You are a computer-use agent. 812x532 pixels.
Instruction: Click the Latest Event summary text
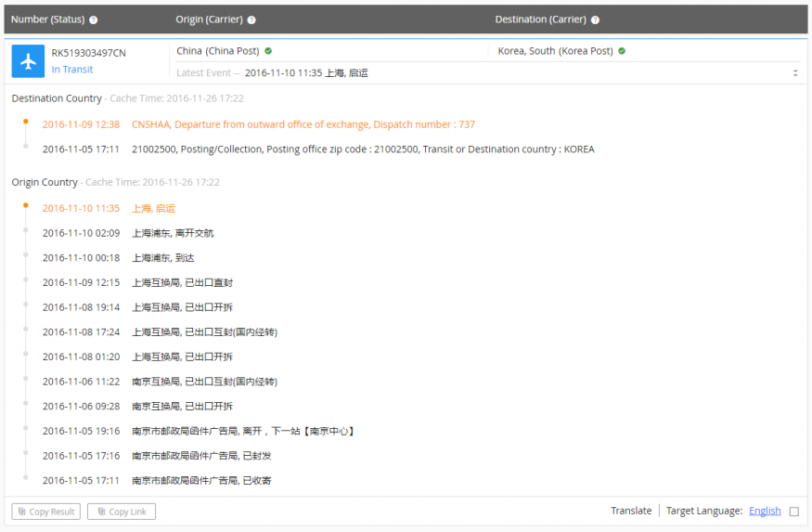point(306,72)
